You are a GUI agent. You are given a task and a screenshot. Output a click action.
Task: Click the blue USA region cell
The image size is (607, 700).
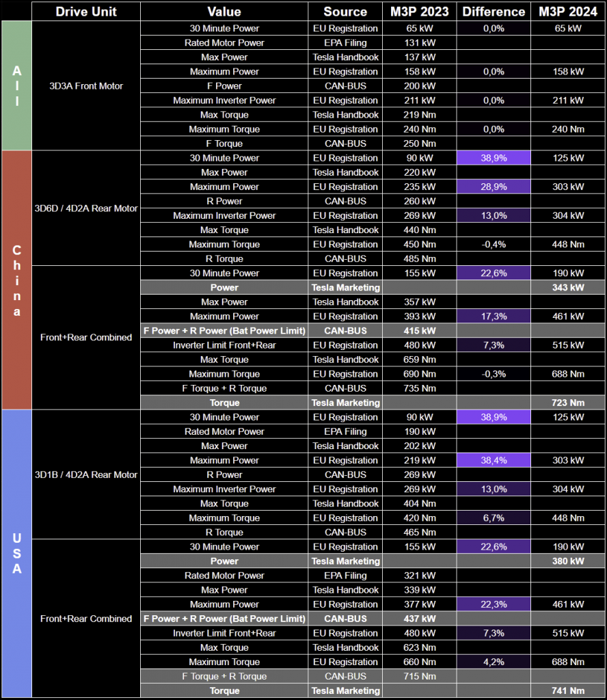click(x=17, y=554)
